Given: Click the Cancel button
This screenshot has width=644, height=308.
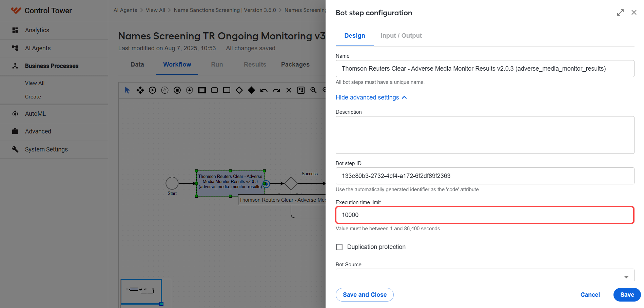Looking at the screenshot, I should pos(590,295).
